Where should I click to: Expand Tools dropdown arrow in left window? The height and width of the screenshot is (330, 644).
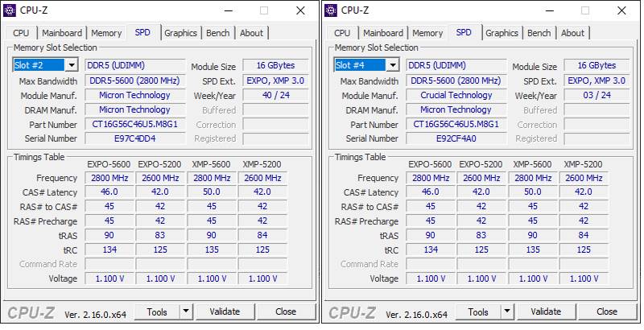(185, 311)
